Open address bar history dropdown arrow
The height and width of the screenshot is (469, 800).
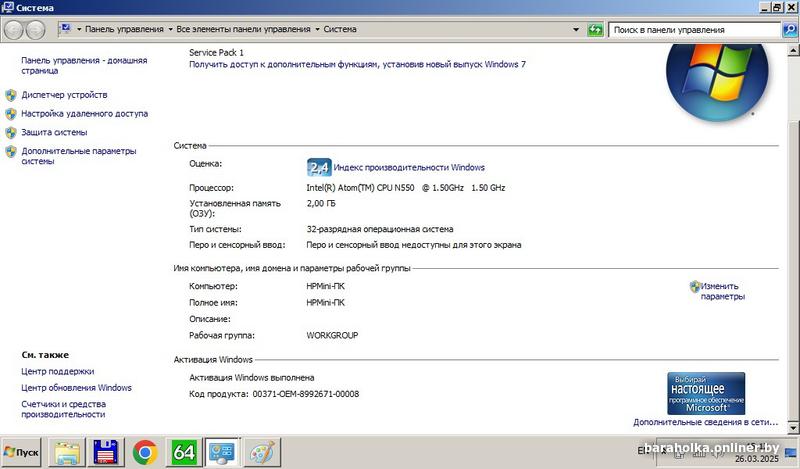(x=576, y=30)
